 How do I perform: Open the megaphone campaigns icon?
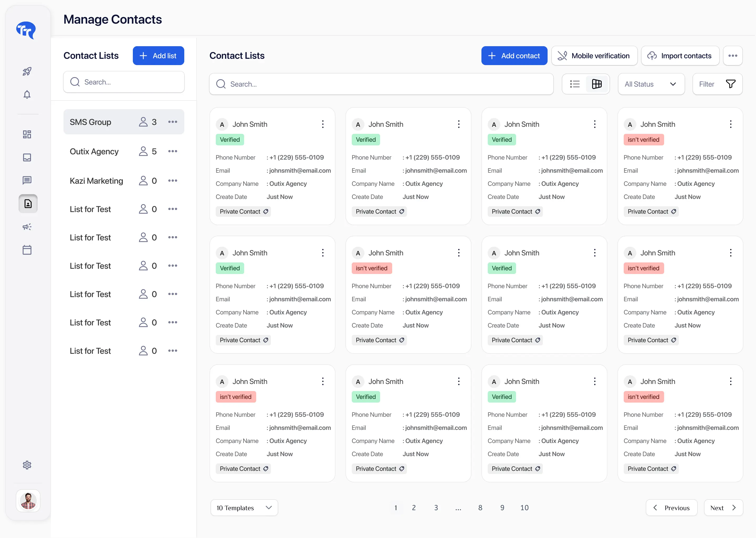point(27,227)
